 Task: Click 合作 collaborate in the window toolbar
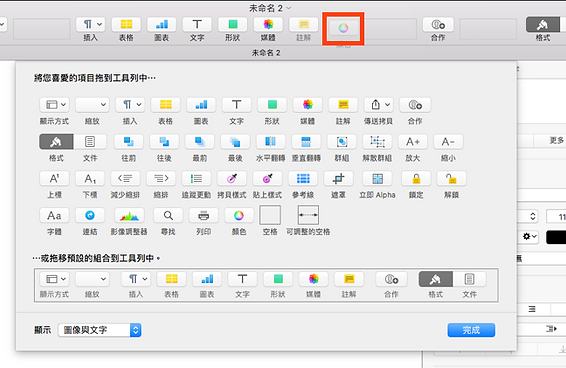pyautogui.click(x=438, y=25)
